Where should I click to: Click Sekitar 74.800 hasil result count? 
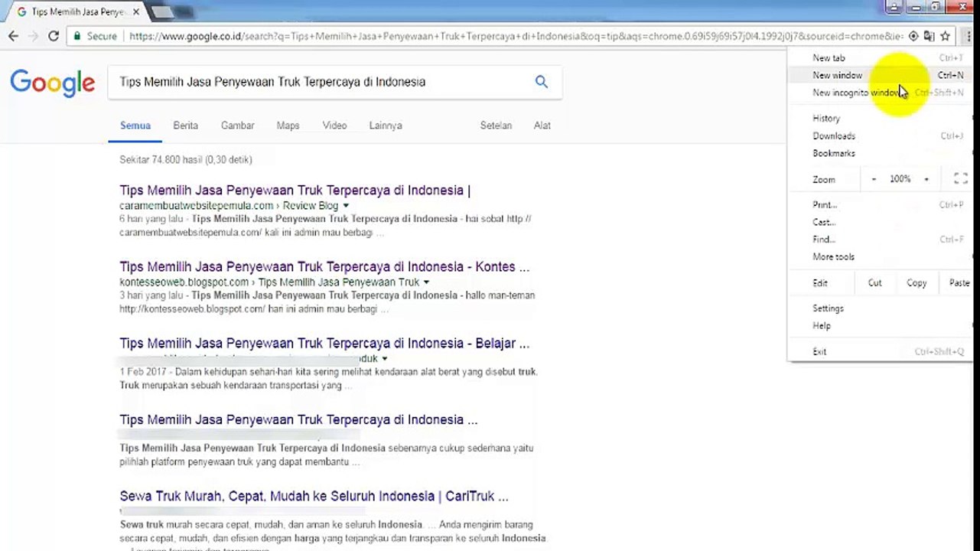pos(186,160)
